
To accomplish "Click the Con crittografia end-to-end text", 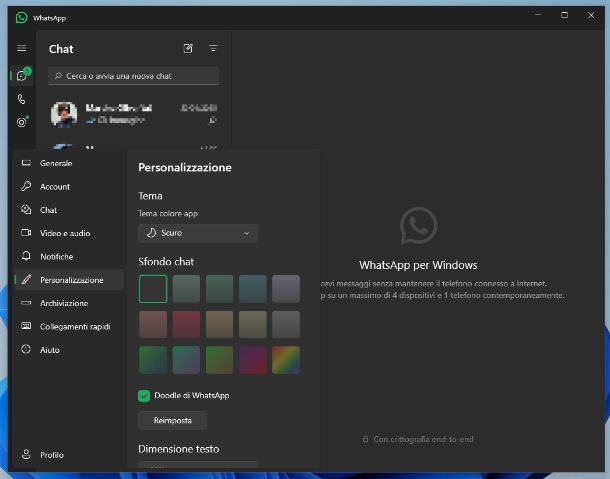I will [423, 439].
